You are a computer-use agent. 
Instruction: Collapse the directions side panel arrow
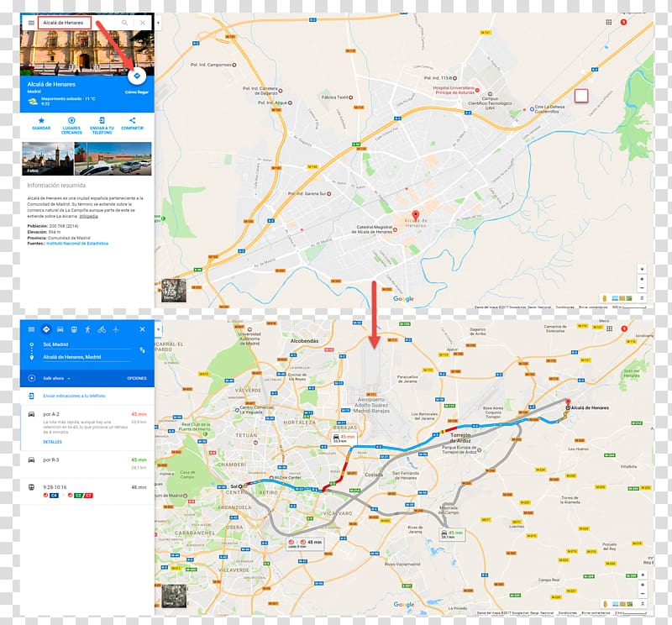coord(158,329)
